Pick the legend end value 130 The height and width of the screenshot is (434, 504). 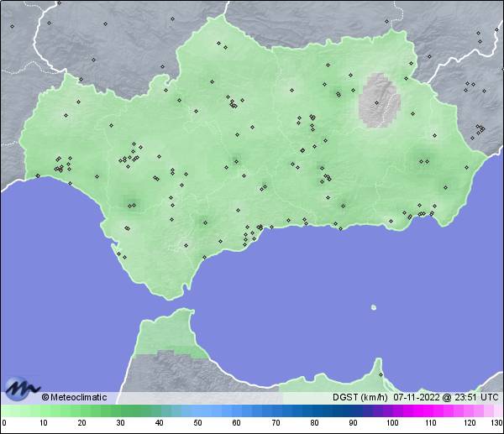(496, 422)
